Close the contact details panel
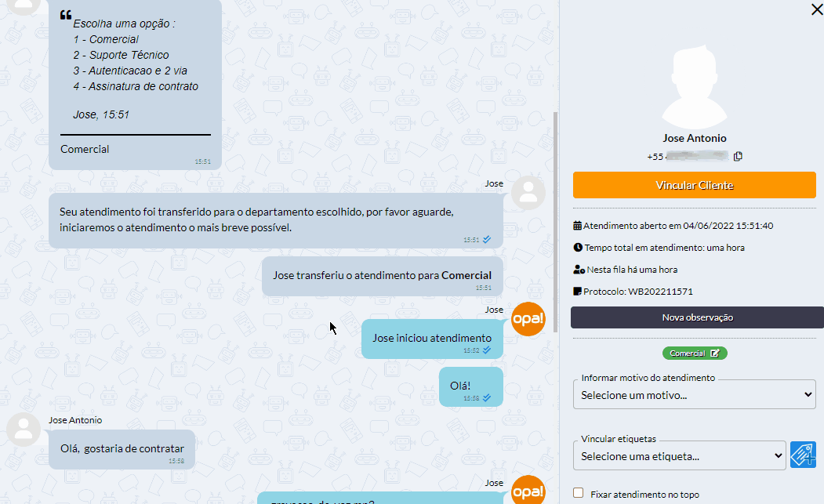 817,9
